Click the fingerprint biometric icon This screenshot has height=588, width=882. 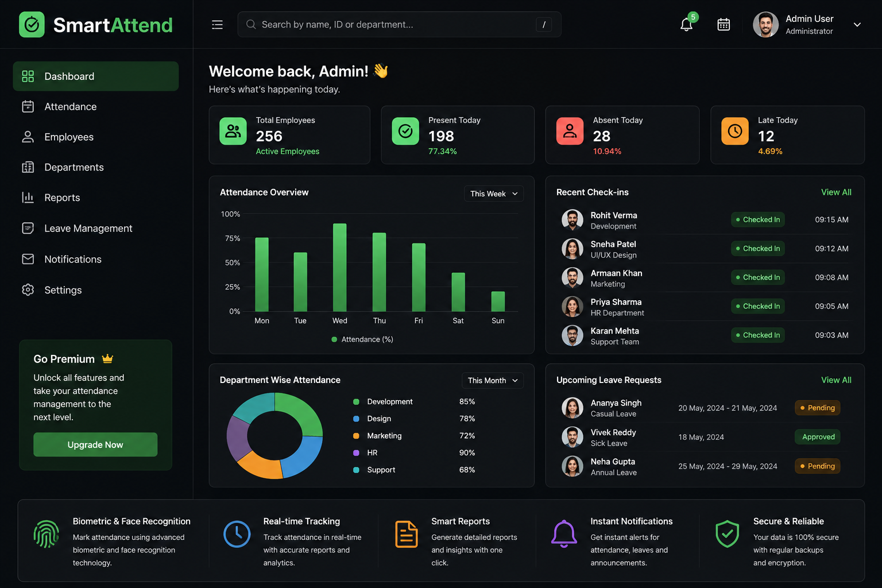[47, 534]
